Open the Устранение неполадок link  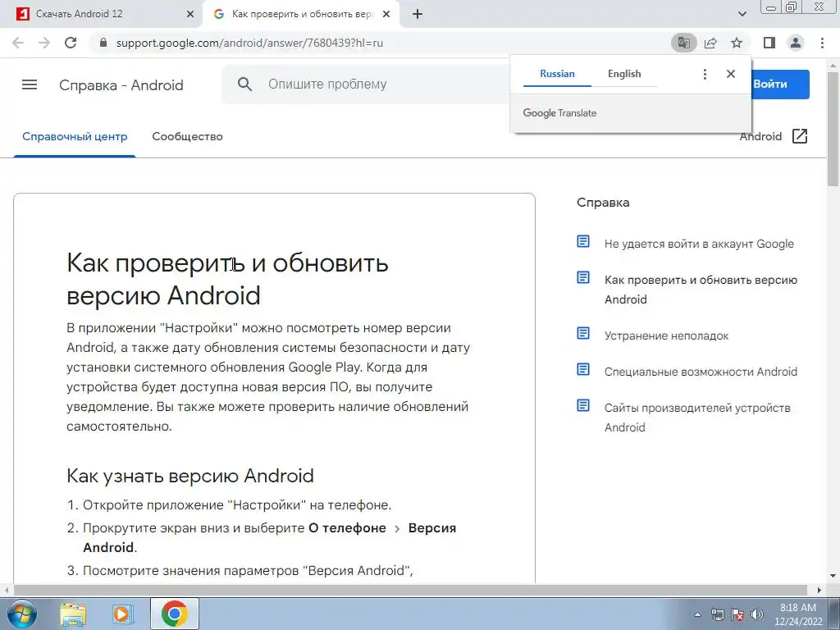666,336
